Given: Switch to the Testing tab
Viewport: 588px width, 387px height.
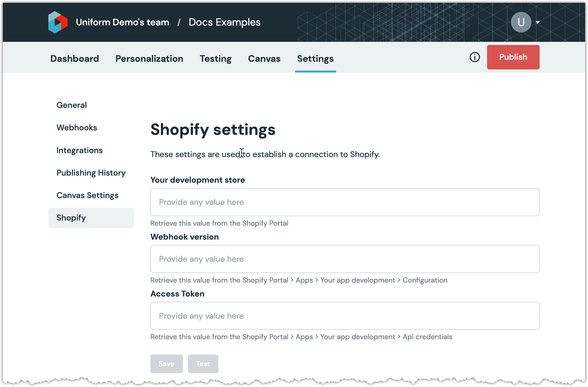Looking at the screenshot, I should 216,59.
